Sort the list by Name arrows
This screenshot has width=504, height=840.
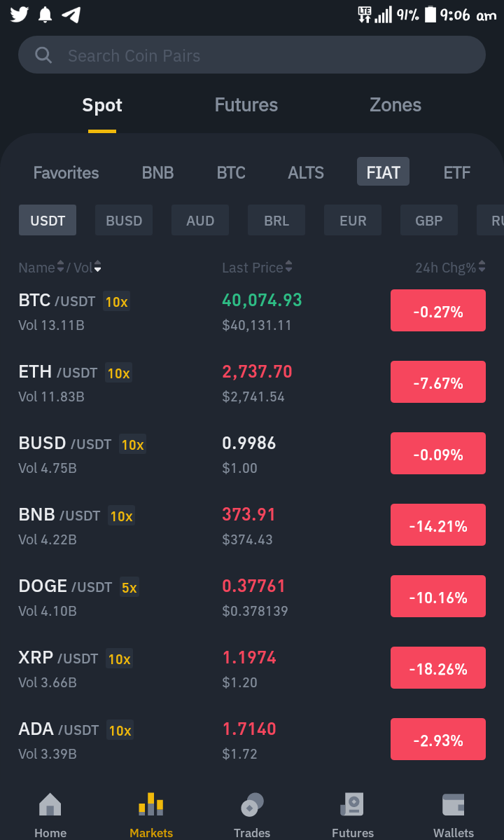click(60, 266)
